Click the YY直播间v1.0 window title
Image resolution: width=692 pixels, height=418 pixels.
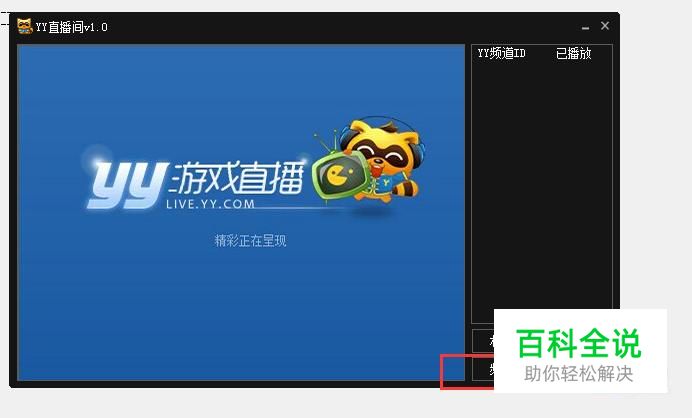[71, 27]
